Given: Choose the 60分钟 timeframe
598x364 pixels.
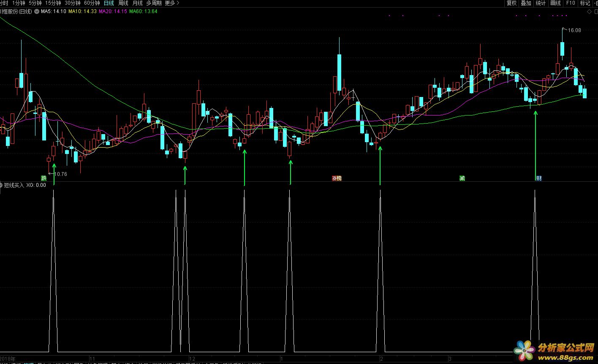Looking at the screenshot, I should 92,3.
